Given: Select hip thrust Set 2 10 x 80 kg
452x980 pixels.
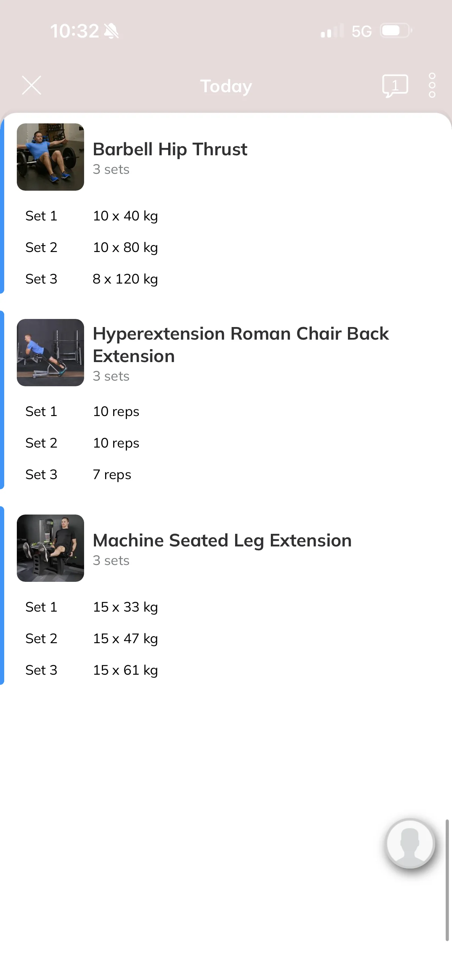Looking at the screenshot, I should 92,248.
